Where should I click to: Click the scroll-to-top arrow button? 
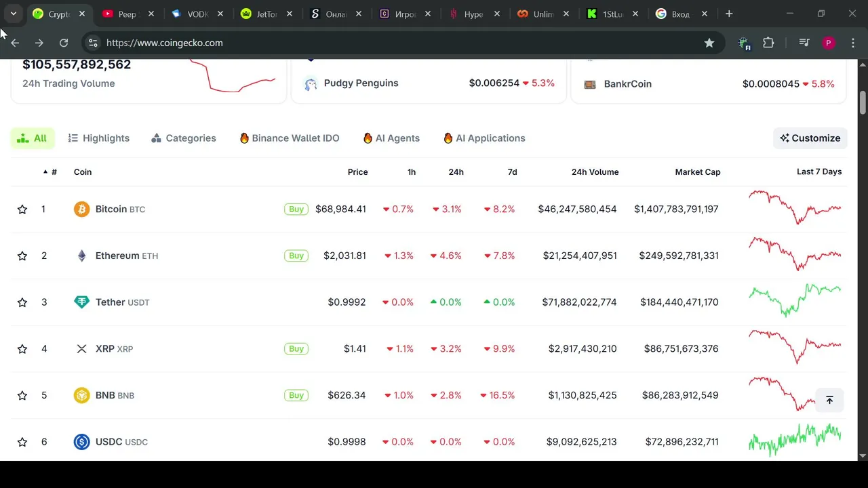coord(829,400)
